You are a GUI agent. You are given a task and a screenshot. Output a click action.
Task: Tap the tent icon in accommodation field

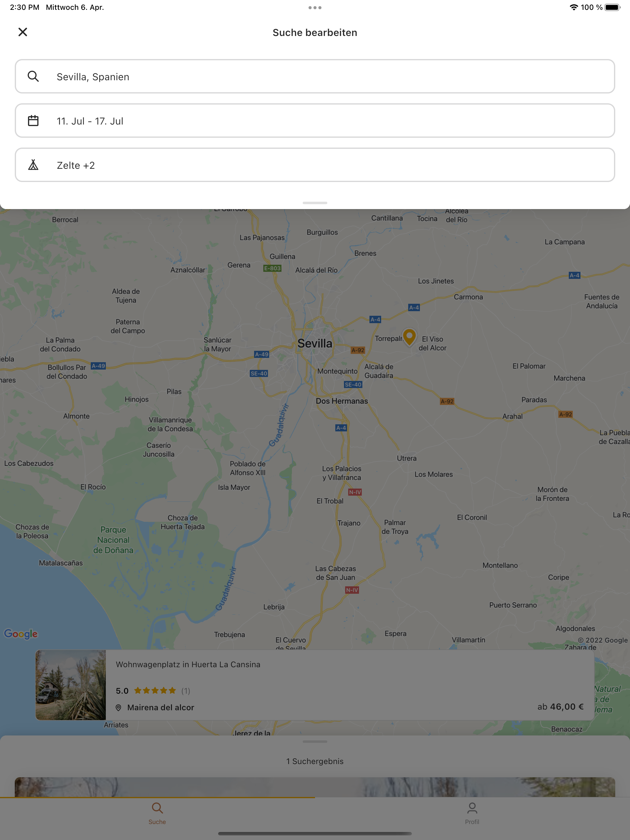[x=34, y=165]
